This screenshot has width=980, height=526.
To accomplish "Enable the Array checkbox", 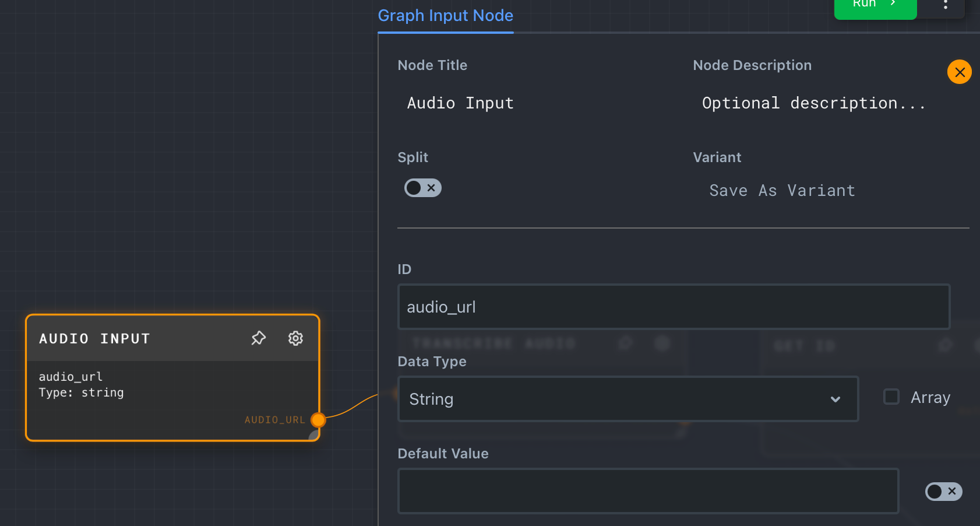I will (891, 397).
